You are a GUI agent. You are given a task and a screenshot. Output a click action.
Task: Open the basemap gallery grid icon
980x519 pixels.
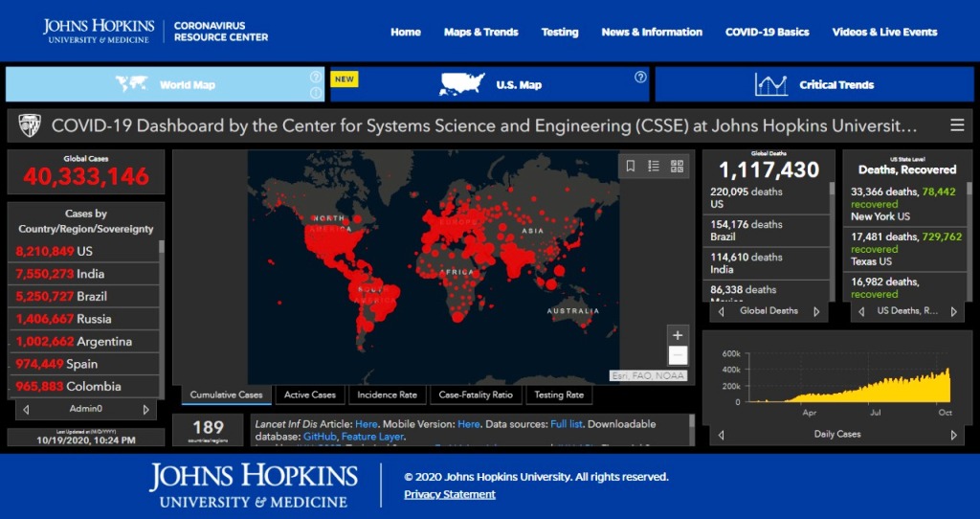pos(677,167)
